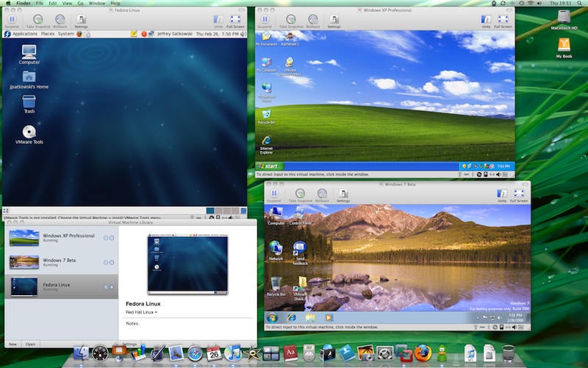588x368 pixels.
Task: Open My Computer on the Windows XP desktop
Action: [267, 65]
